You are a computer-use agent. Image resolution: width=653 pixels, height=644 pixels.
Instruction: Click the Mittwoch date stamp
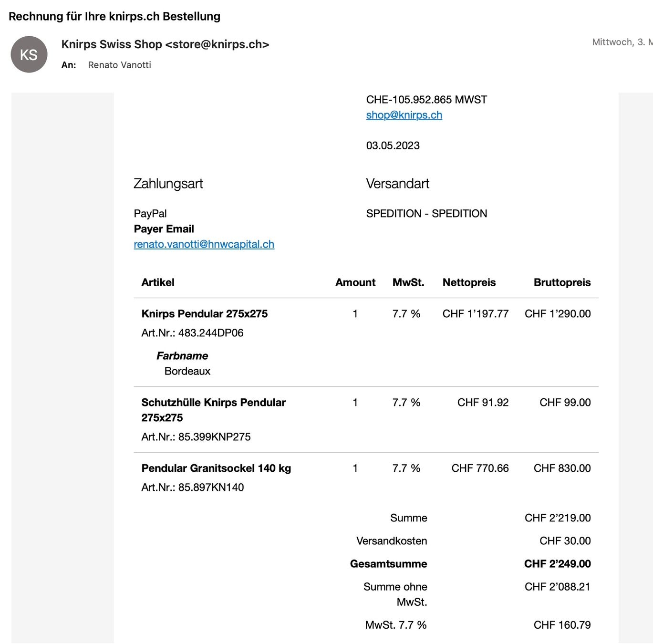(622, 42)
